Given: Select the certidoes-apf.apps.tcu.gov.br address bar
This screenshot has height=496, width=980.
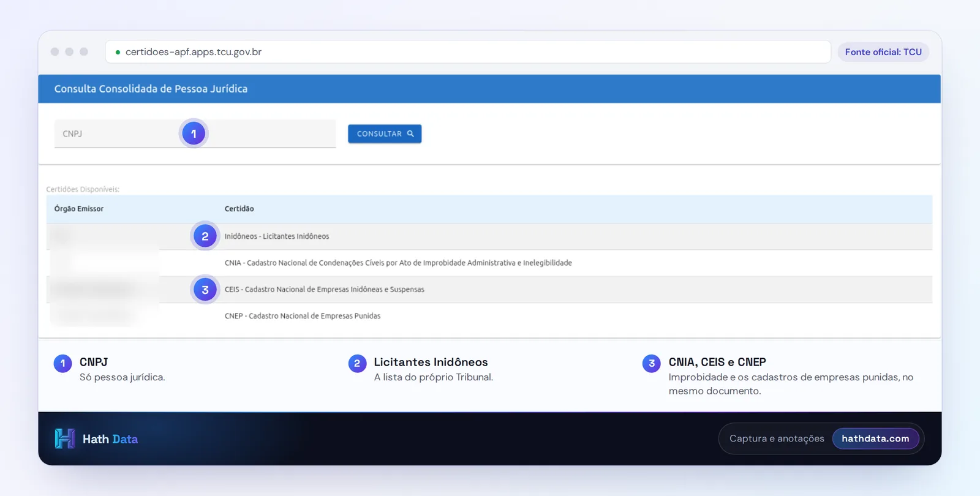Looking at the screenshot, I should 468,52.
